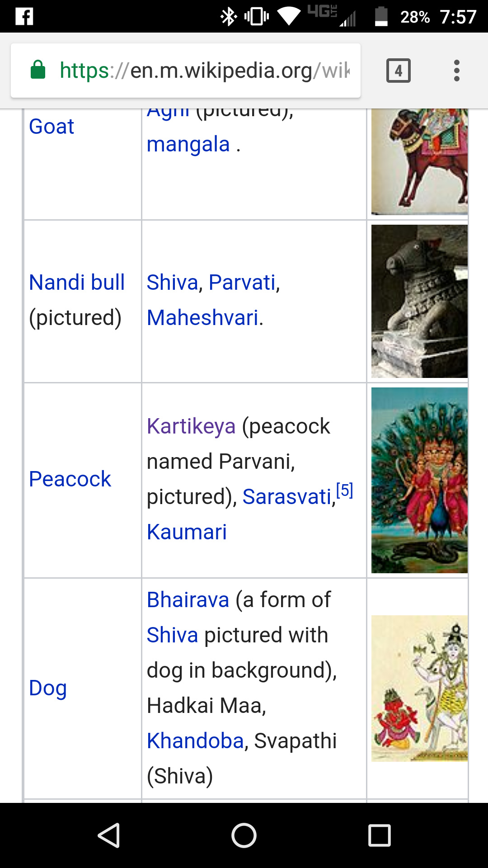The width and height of the screenshot is (488, 868).
Task: Tap the Android home circle button
Action: pyautogui.click(x=244, y=835)
